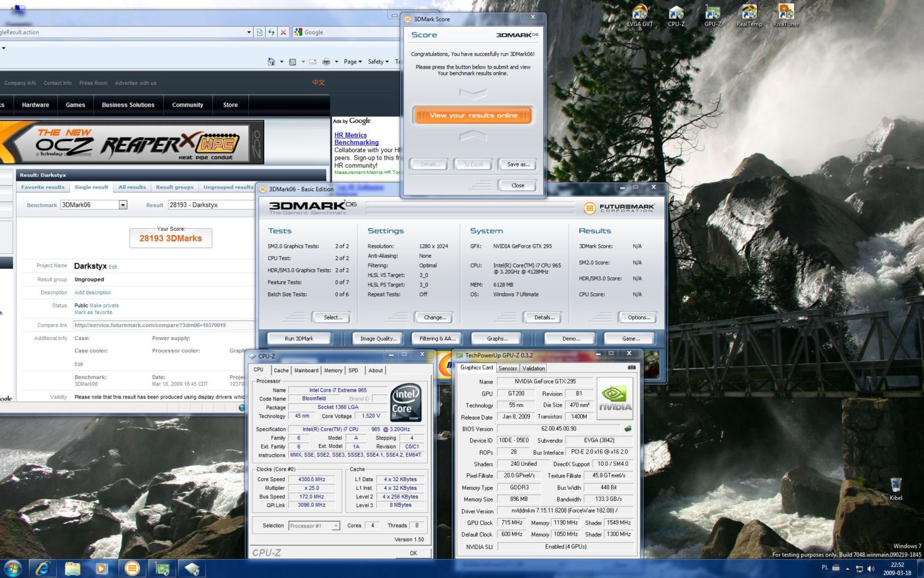Switch to 3DMark06 taskbar button
Image resolution: width=924 pixels, height=578 pixels.
(x=132, y=569)
